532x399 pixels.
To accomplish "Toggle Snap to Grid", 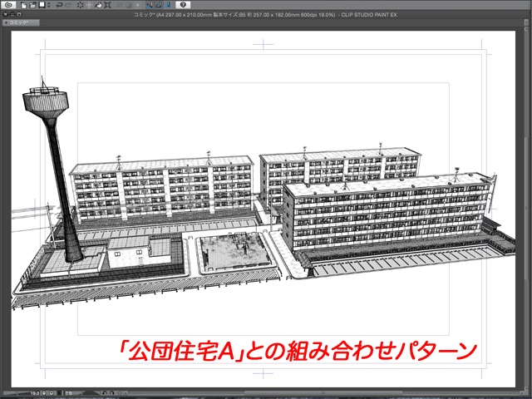I will [168, 5].
